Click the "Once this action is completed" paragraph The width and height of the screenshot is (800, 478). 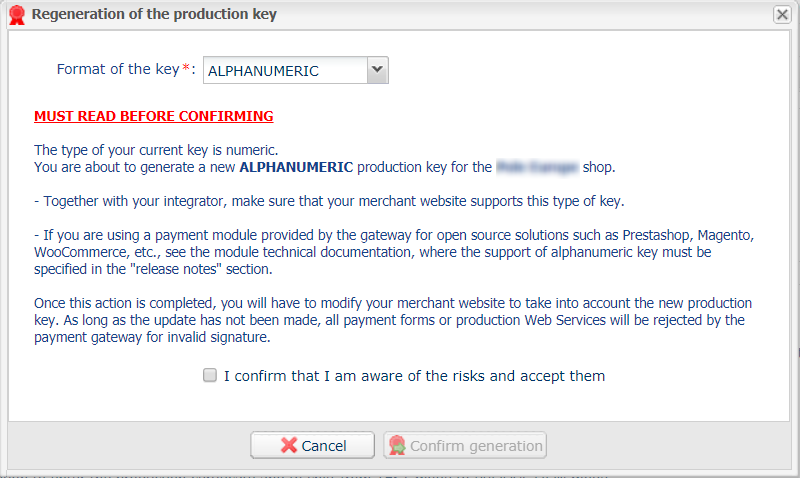[x=393, y=320]
